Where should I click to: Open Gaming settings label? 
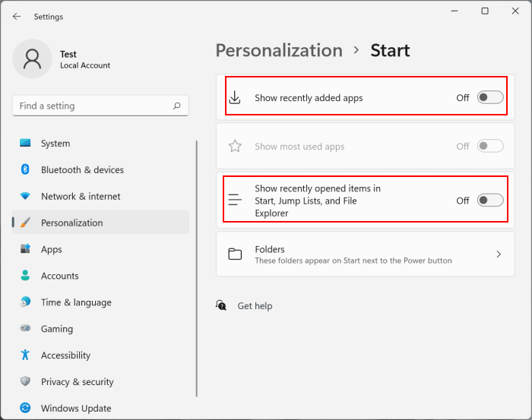pyautogui.click(x=57, y=329)
